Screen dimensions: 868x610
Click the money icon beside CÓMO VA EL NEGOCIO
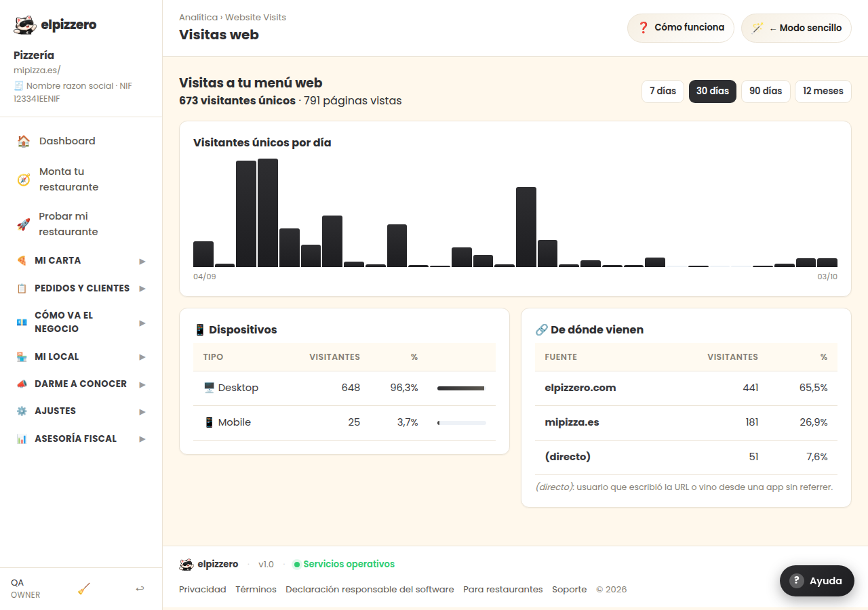coord(22,323)
